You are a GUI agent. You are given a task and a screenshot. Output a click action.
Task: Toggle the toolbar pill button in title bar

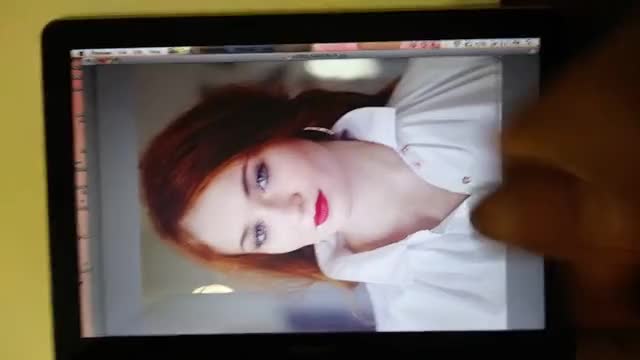point(532,51)
